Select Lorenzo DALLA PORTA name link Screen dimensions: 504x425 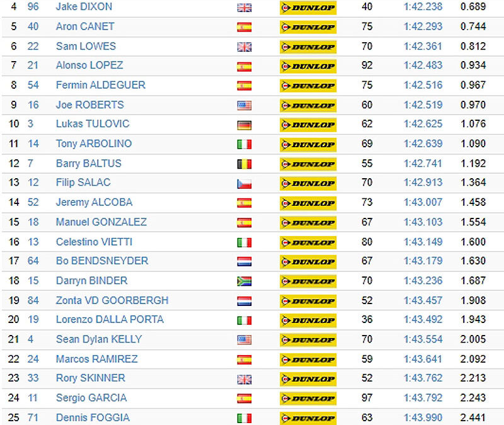coord(110,320)
